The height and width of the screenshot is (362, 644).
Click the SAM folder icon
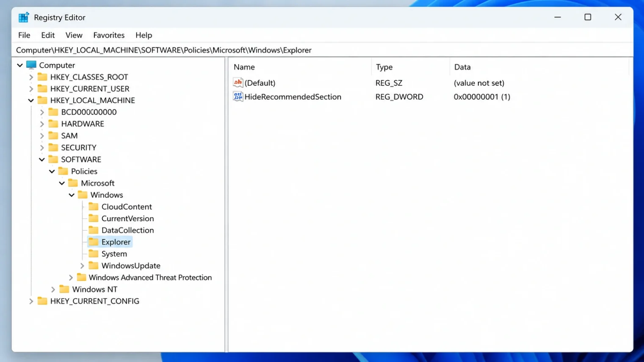53,136
